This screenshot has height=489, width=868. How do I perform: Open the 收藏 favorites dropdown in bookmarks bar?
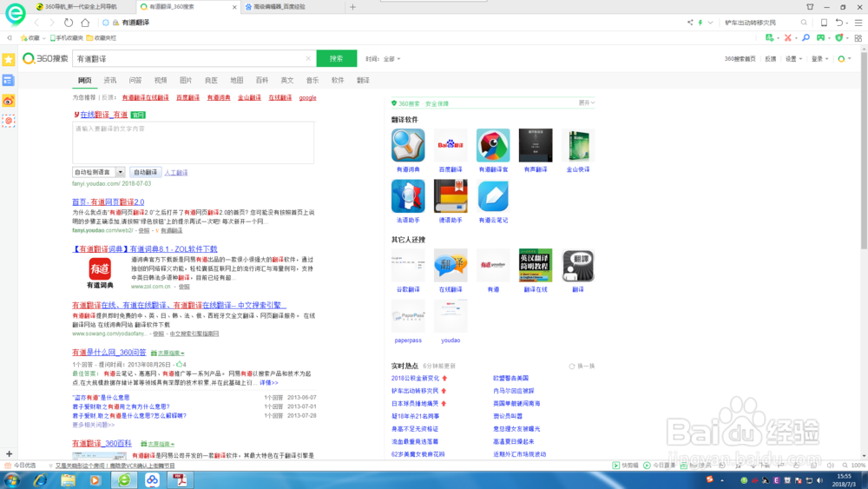33,38
